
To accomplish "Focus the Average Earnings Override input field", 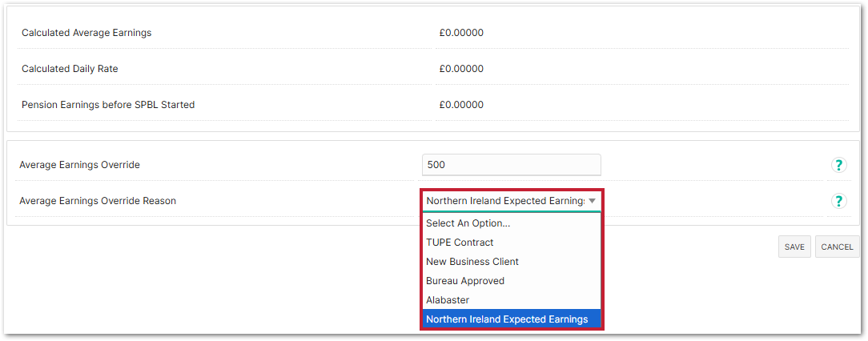I will click(511, 165).
